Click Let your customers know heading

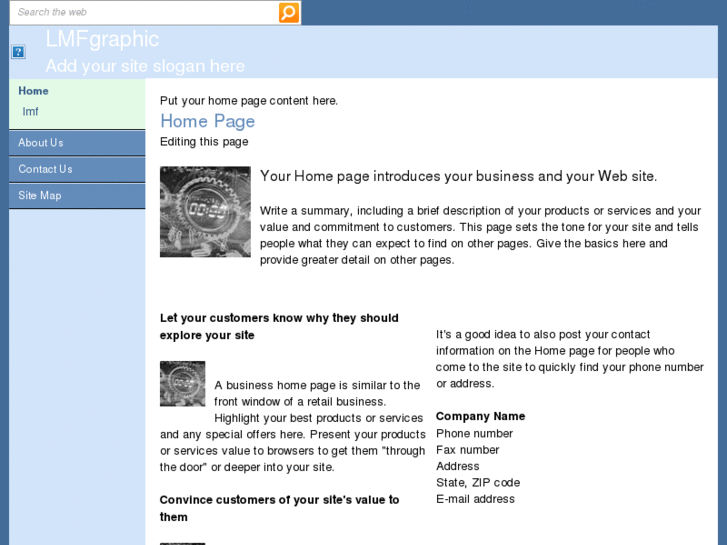tap(279, 327)
